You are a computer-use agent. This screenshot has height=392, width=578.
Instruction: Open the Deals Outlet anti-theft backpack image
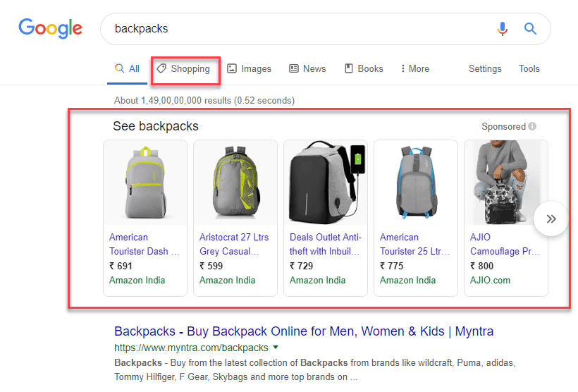(x=326, y=183)
